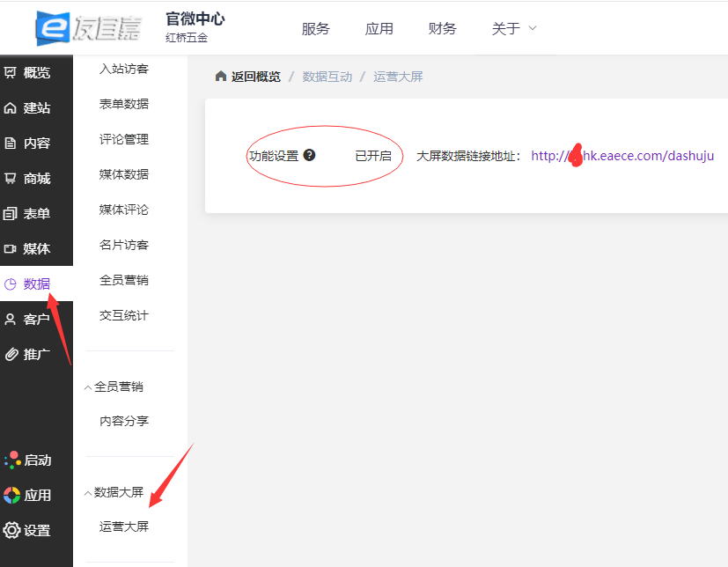Select 内容分享 in submenu
728x567 pixels.
tap(123, 421)
